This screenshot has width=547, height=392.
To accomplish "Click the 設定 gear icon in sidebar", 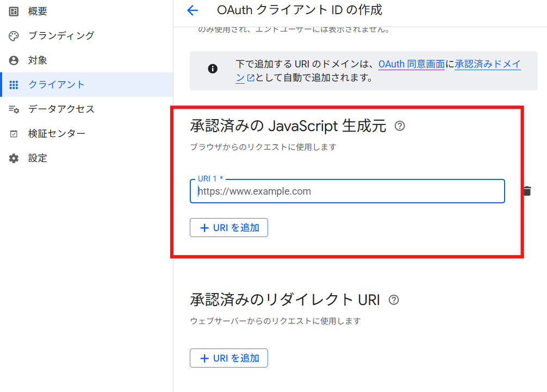I will click(14, 158).
